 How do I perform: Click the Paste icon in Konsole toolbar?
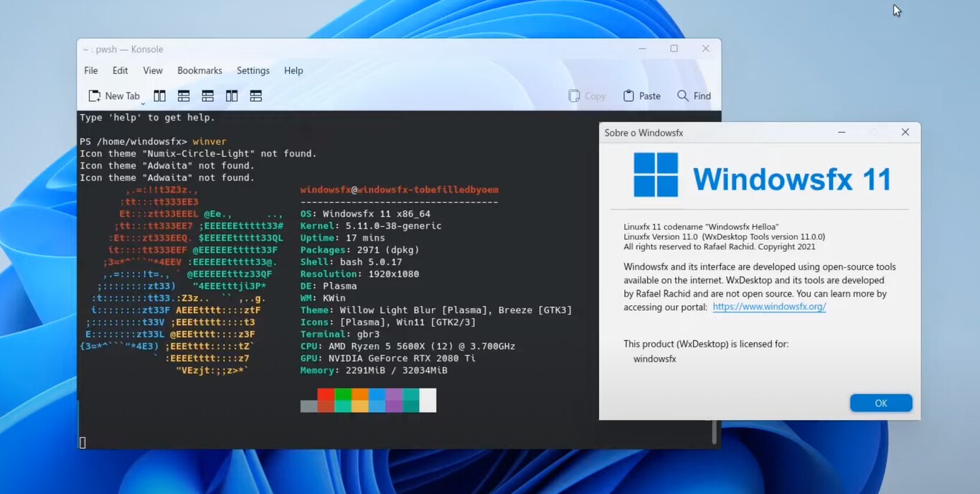(x=627, y=95)
